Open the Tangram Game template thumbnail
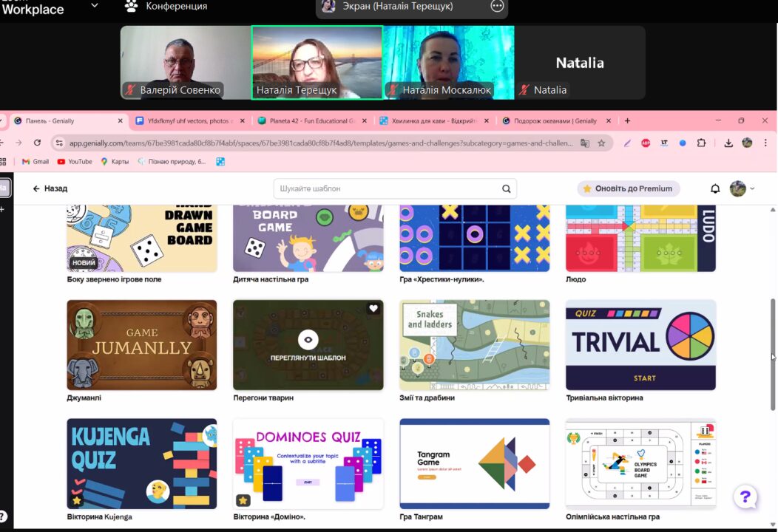 click(474, 463)
